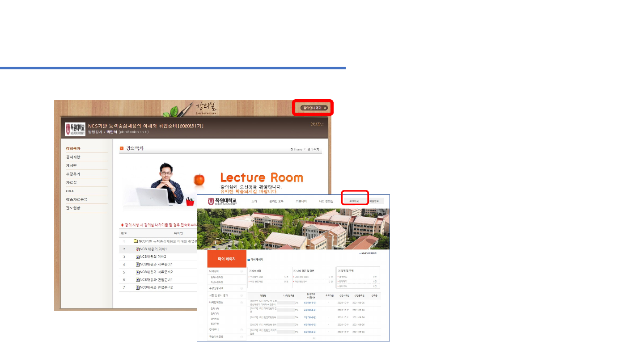Screen dimensions: 644x362
Task: Expand 학습자료공유 in the My Page sidebar
Action: (x=227, y=337)
